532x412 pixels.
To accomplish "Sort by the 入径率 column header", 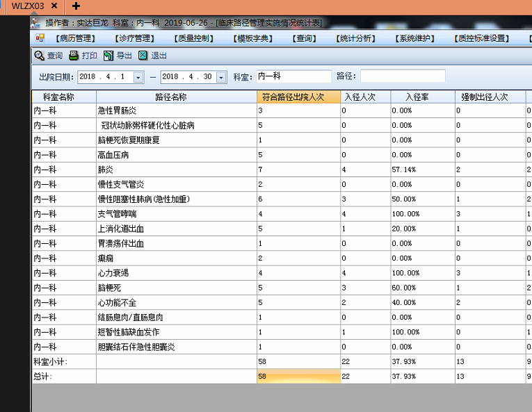I will 423,97.
